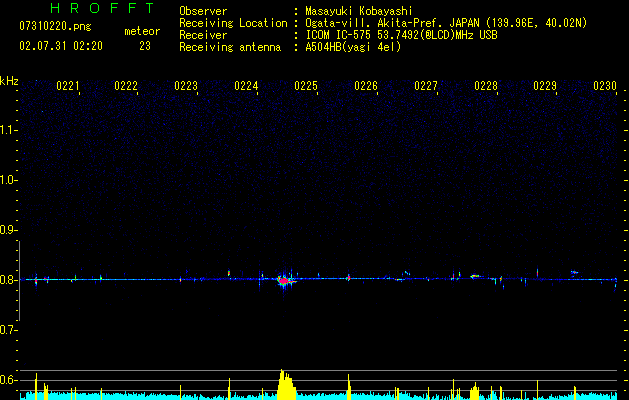
Task: Click the receiver value ICOM IC-575 53.7492 MHz
Action: click(401, 35)
